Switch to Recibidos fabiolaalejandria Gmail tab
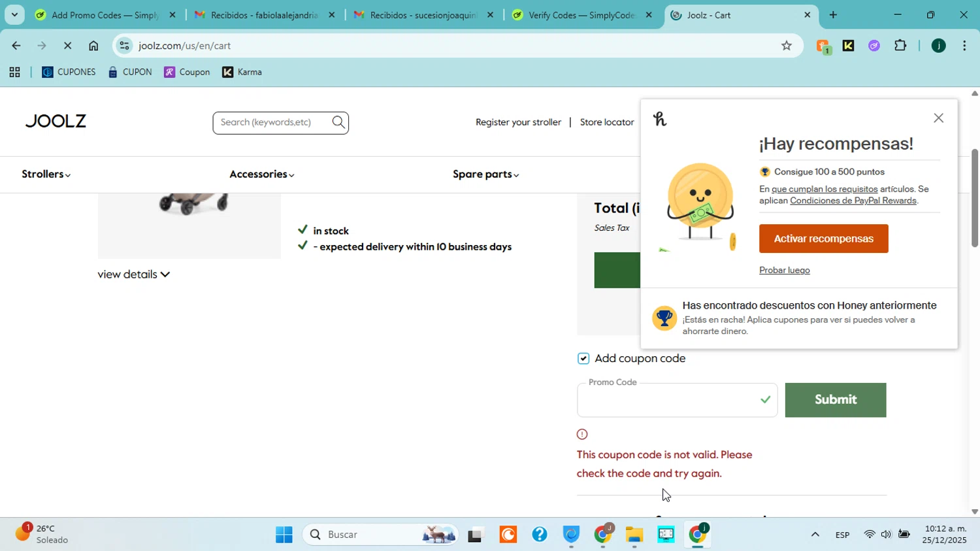Viewport: 980px width, 551px height. pos(264,14)
